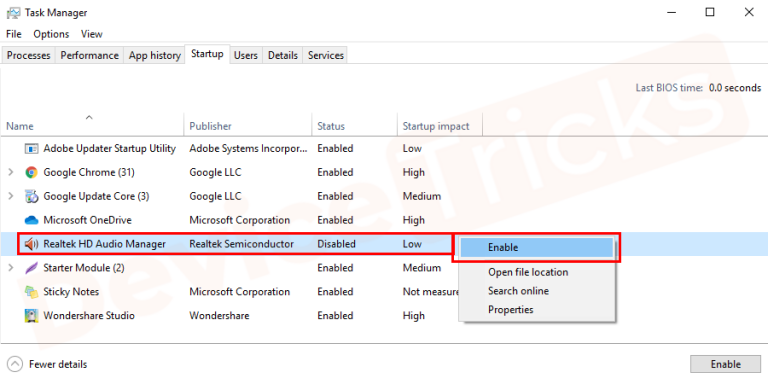Click the Fewer details link
Screen dimensions: 768x384
[x=58, y=364]
